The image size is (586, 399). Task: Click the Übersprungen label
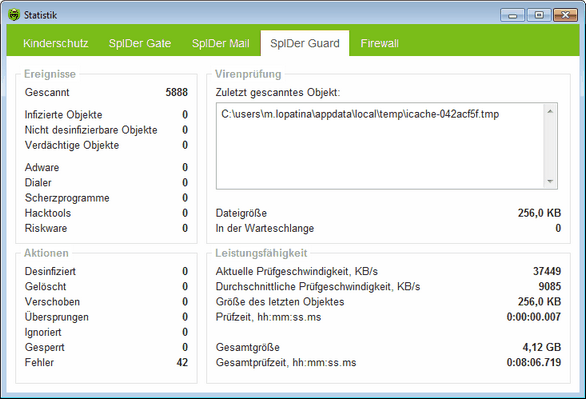[x=56, y=317]
